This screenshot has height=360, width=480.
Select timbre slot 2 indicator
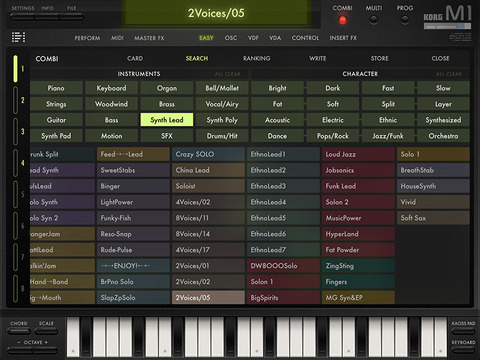(x=15, y=100)
